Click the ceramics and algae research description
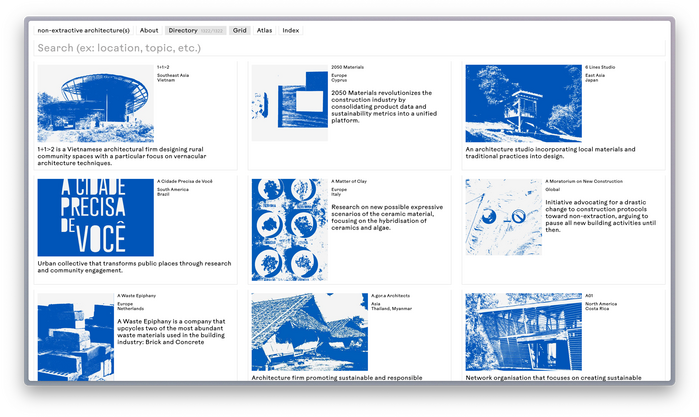 tap(387, 217)
